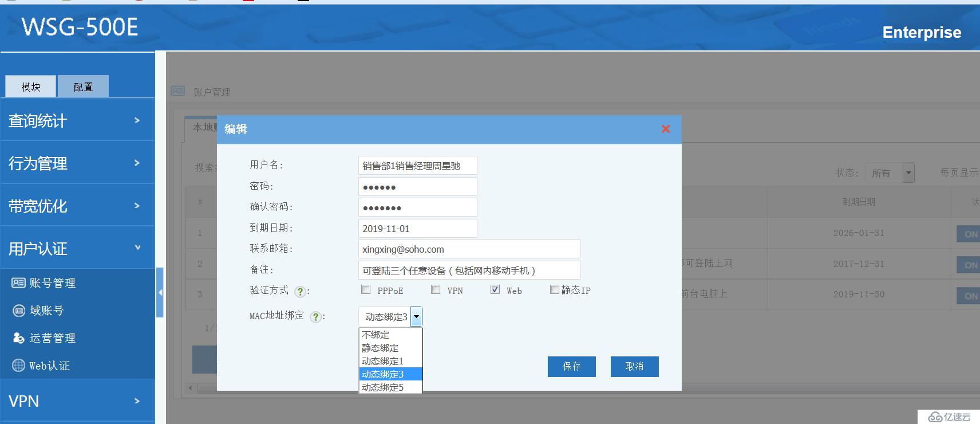Viewport: 980px width, 424px height.
Task: Click the 密码 input field
Action: [417, 186]
